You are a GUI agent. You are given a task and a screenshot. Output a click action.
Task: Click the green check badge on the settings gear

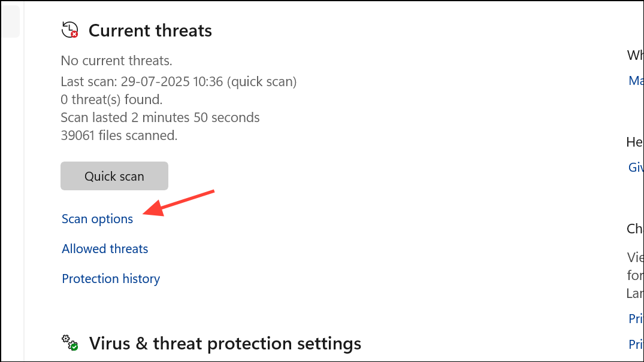coord(74,347)
